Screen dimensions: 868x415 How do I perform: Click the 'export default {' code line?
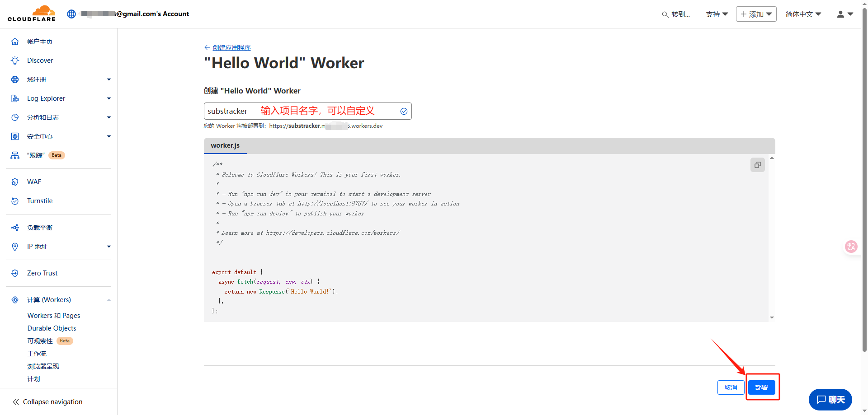[237, 272]
